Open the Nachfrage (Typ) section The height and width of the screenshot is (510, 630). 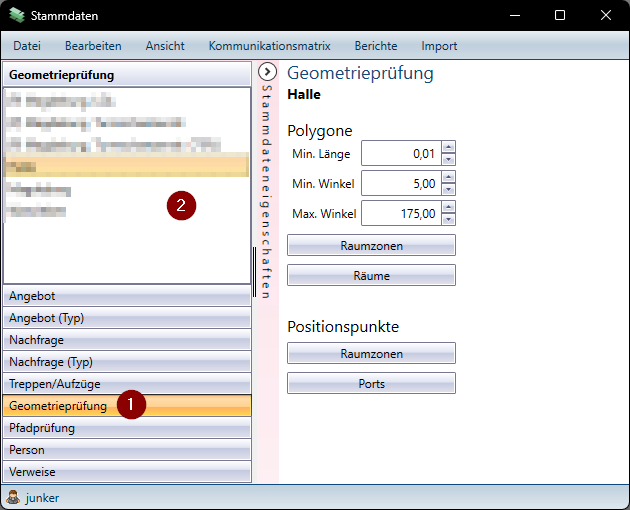pos(127,362)
